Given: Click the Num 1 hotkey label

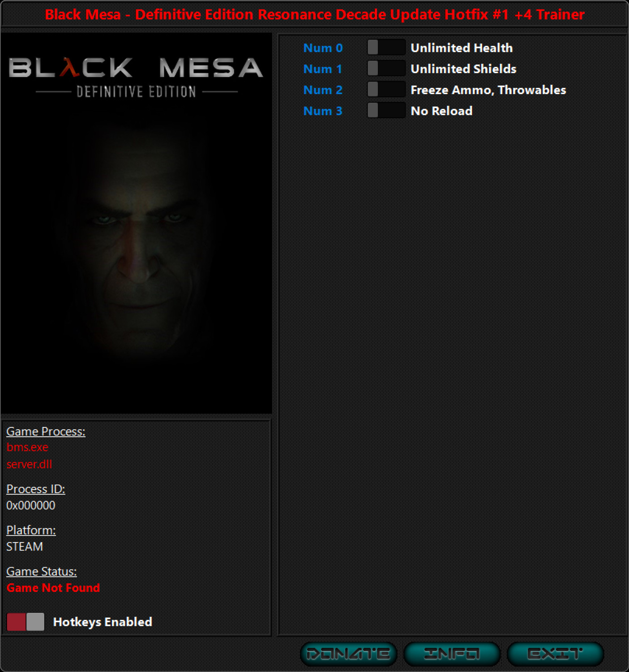Looking at the screenshot, I should pos(323,69).
